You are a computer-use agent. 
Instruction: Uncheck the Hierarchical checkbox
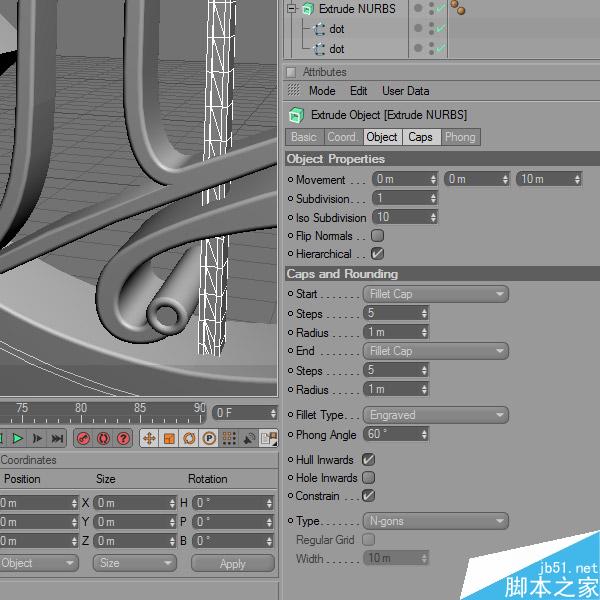tap(377, 254)
